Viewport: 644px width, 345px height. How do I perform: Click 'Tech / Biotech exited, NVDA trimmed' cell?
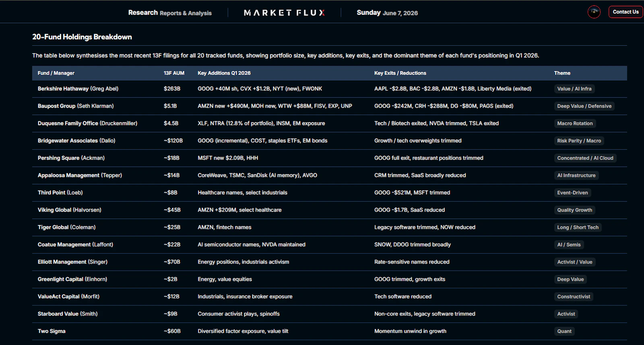(436, 123)
